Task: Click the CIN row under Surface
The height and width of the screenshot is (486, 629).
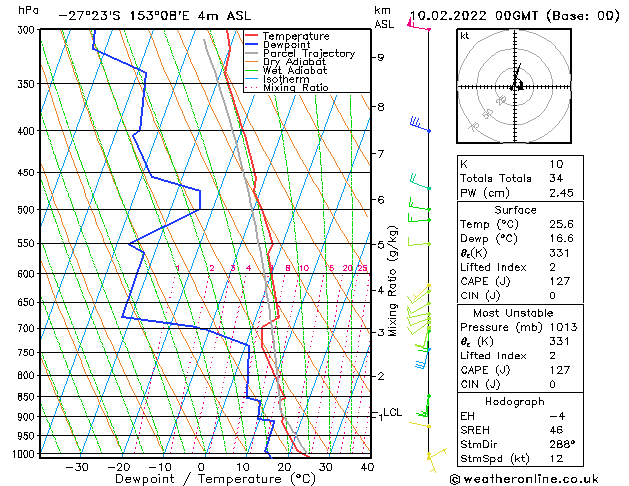Action: click(520, 296)
